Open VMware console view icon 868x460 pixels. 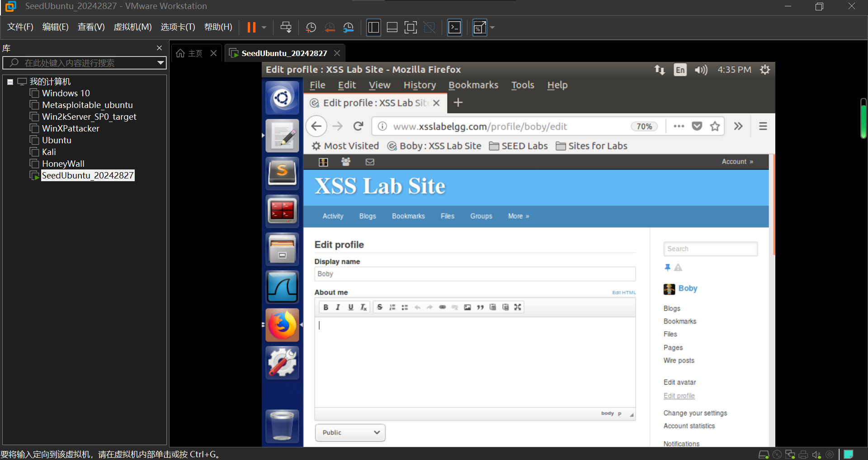pyautogui.click(x=454, y=28)
